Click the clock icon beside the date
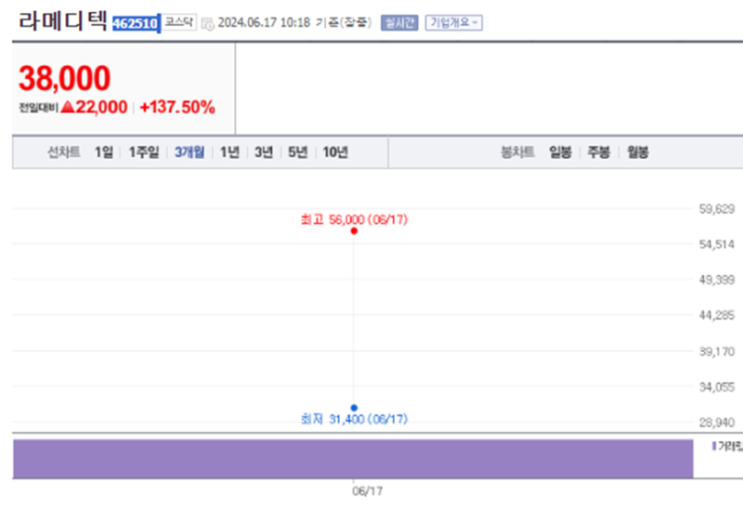 pos(208,23)
